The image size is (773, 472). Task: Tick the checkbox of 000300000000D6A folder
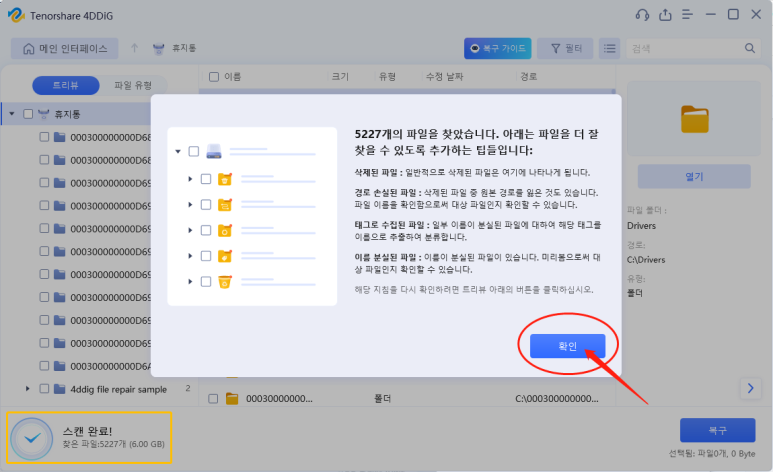click(44, 366)
